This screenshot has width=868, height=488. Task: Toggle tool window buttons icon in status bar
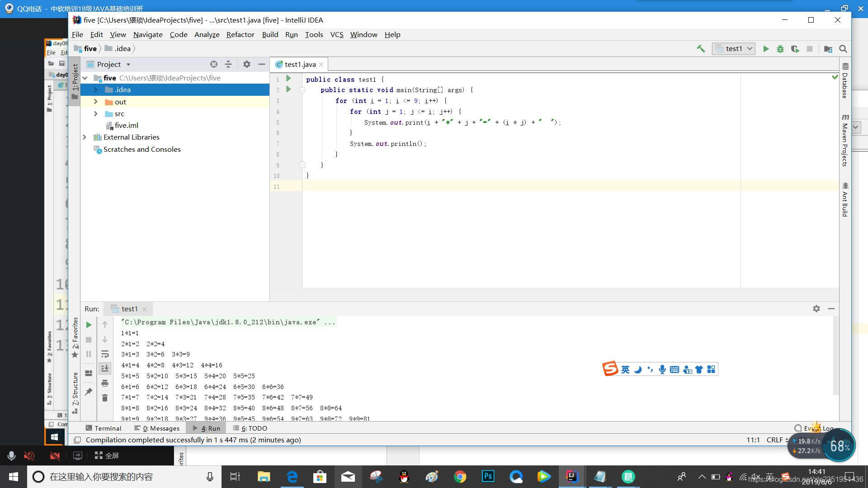point(77,440)
